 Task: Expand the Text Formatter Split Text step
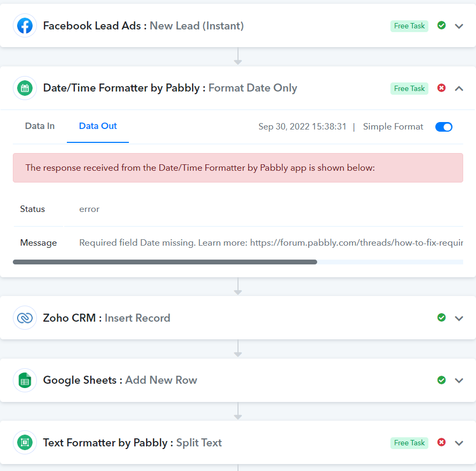pyautogui.click(x=459, y=443)
